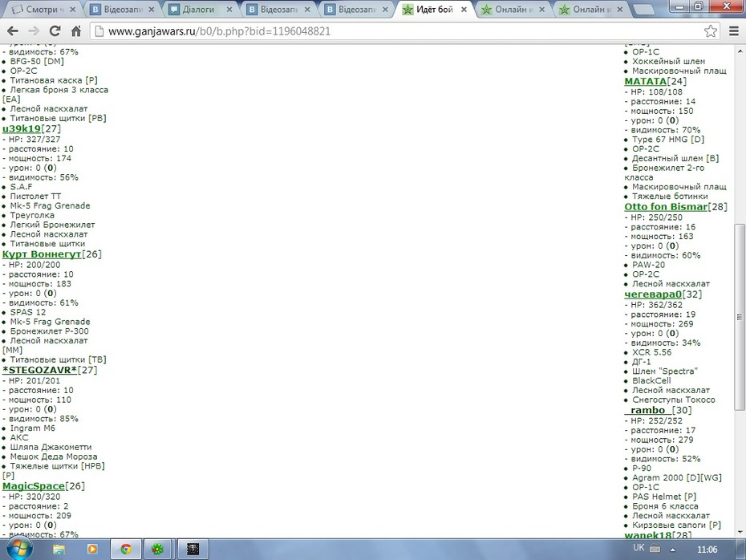Open wanek18 player link
Viewport: 746px width, 560px height.
(648, 535)
